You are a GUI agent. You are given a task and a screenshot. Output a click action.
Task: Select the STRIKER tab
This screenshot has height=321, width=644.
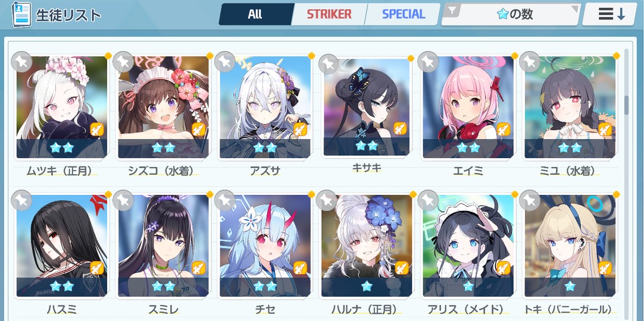tap(329, 14)
